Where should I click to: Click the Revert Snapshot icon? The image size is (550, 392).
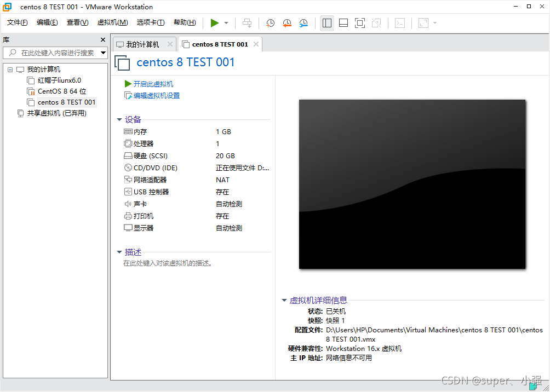point(287,23)
